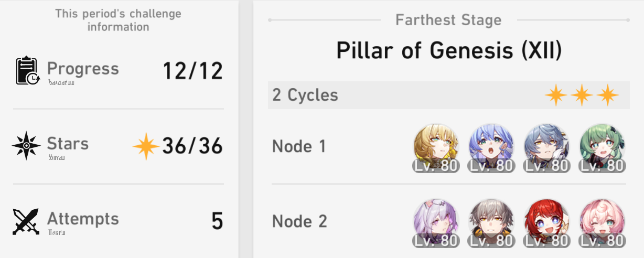Click the Farthest Stage heading
This screenshot has height=258, width=644.
pos(448,20)
